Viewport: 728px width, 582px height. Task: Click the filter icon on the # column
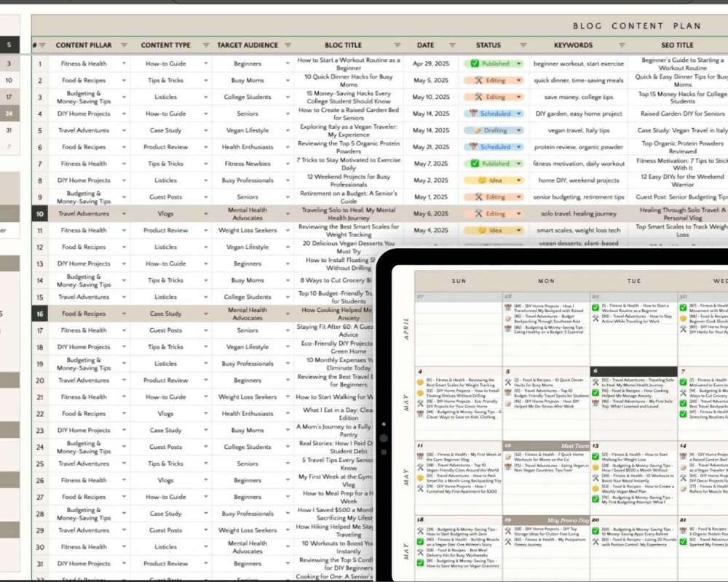pyautogui.click(x=42, y=46)
